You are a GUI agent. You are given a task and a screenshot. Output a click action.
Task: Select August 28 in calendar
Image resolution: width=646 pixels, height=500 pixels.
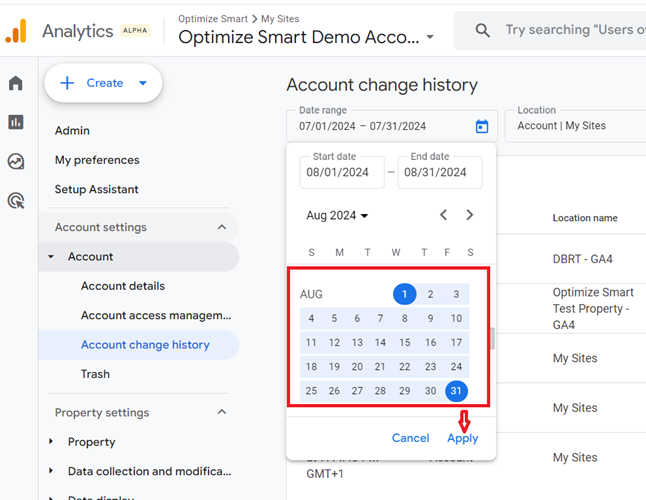[380, 390]
